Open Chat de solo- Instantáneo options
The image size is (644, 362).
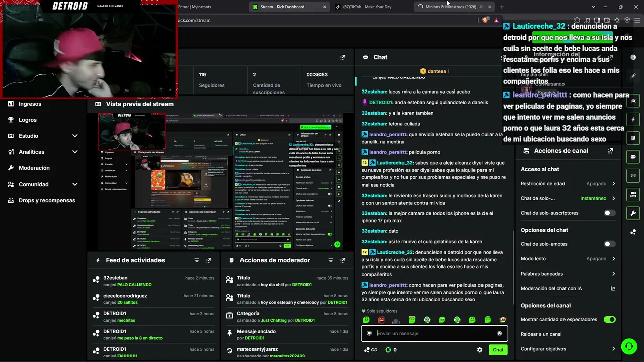(568, 198)
